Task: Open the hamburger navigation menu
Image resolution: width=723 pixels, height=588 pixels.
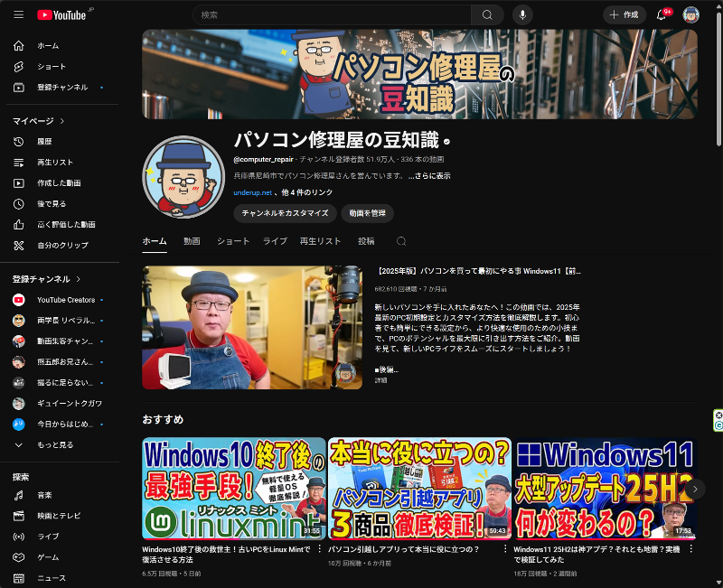Action: tap(18, 14)
